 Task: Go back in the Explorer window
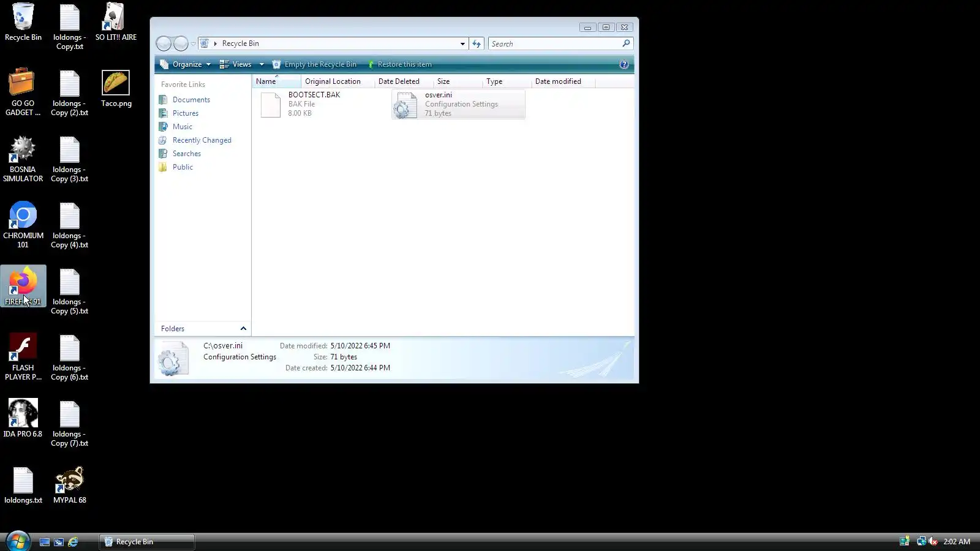164,43
